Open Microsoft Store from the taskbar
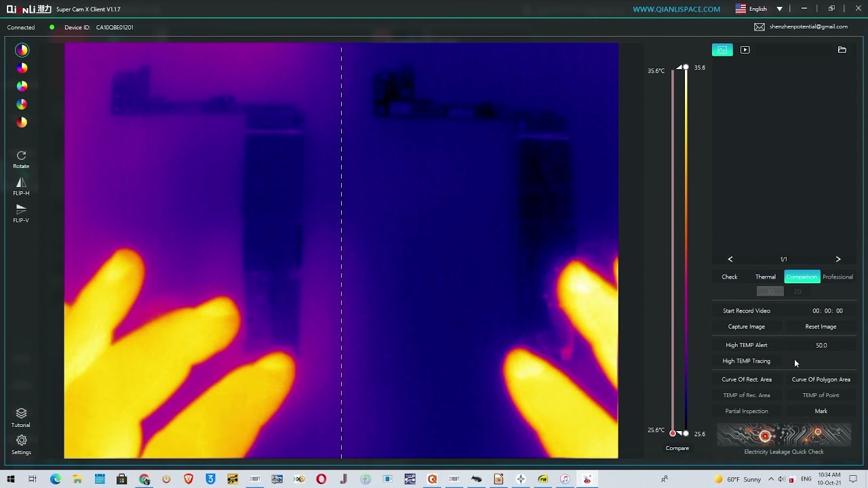Viewport: 868px width, 488px height. [x=122, y=479]
